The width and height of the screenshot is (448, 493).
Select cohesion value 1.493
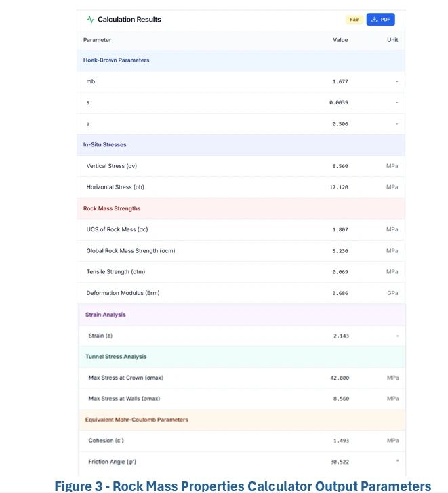pyautogui.click(x=341, y=441)
